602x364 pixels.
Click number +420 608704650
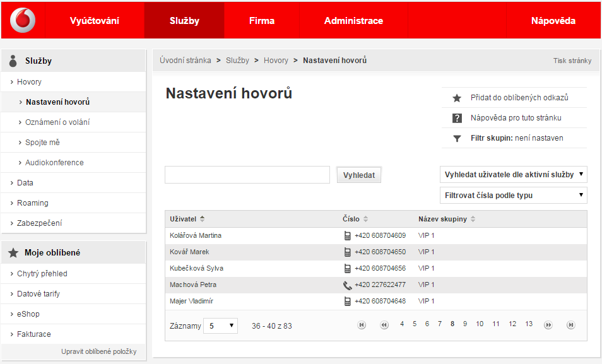(x=380, y=252)
